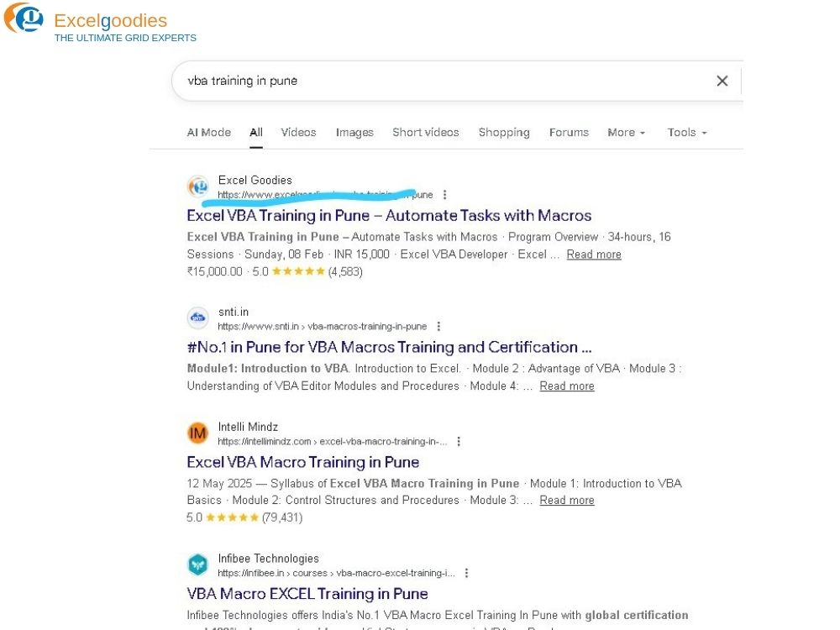Click Read more on snti.in snippet
Screen dimensions: 840x630
567,386
